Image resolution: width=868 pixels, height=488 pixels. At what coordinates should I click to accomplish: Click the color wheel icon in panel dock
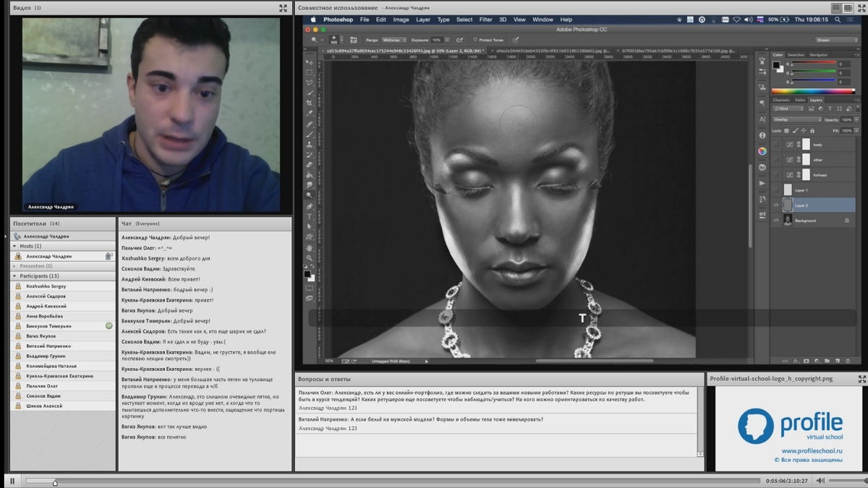pyautogui.click(x=762, y=151)
